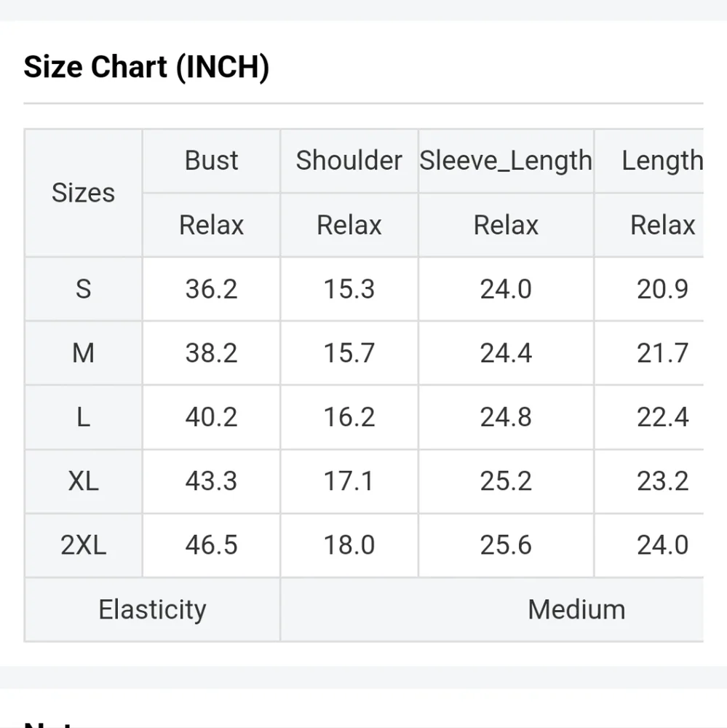
Task: Click the Size Chart (INCH) heading
Action: pyautogui.click(x=146, y=67)
